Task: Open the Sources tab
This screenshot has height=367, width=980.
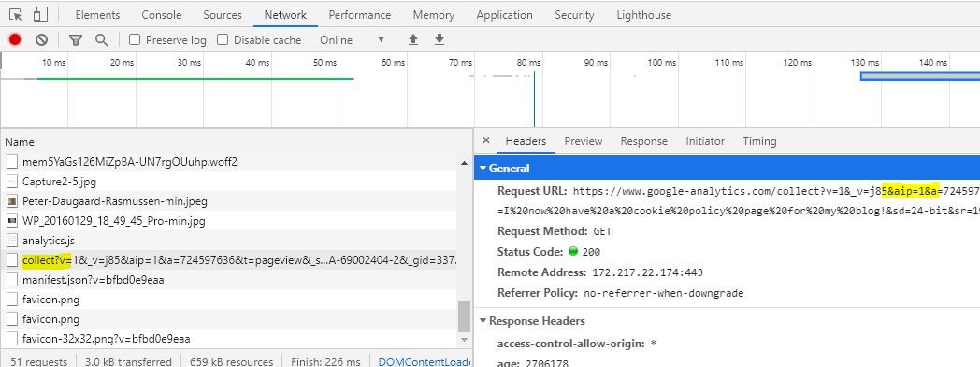Action: click(223, 15)
